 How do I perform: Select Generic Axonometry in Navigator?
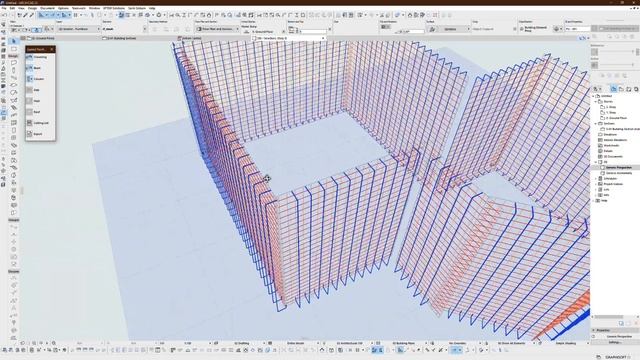click(616, 173)
